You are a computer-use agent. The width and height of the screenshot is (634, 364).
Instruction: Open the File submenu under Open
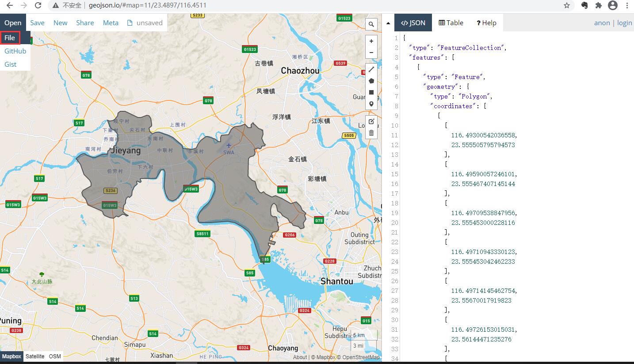(10, 38)
